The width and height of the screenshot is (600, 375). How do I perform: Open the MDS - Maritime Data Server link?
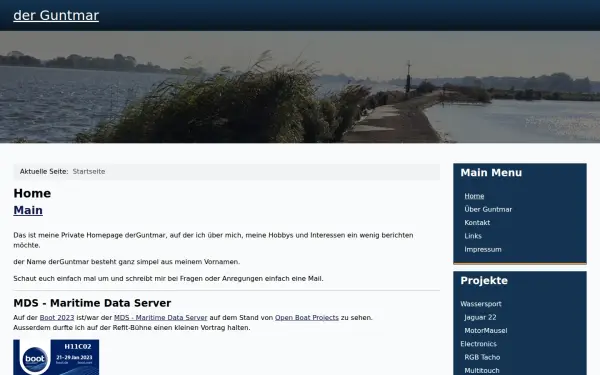pos(160,318)
